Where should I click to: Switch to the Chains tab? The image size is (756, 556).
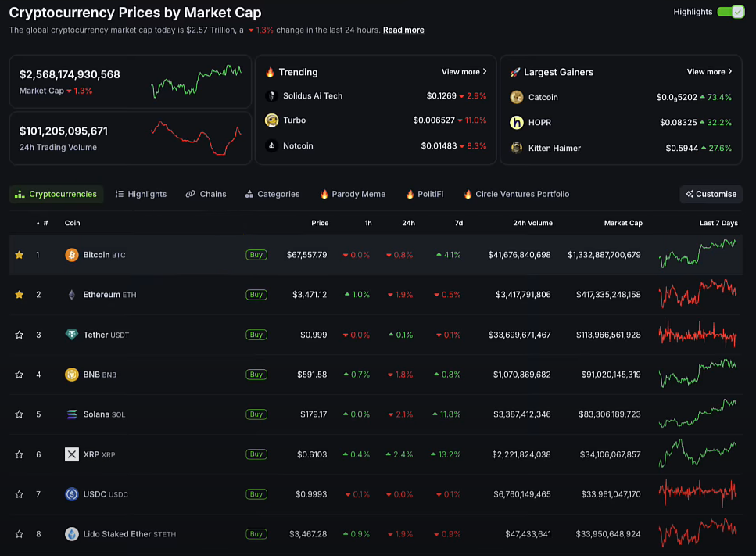coord(206,194)
